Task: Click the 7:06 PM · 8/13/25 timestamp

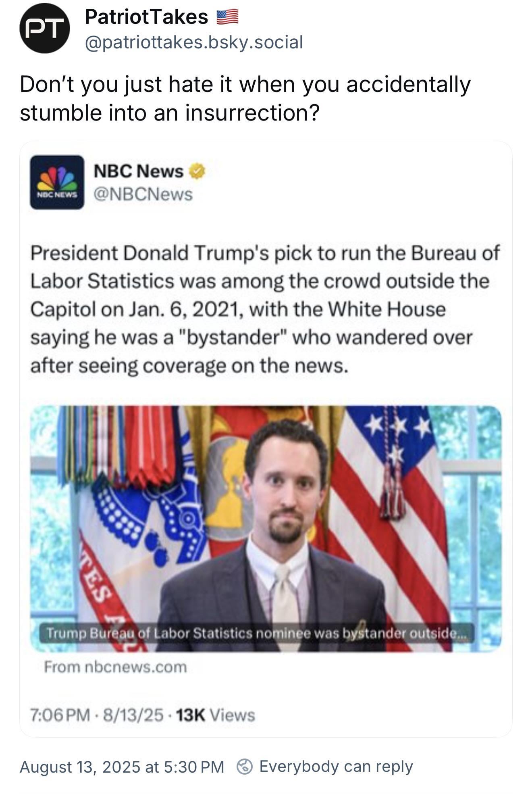Action: 97,715
